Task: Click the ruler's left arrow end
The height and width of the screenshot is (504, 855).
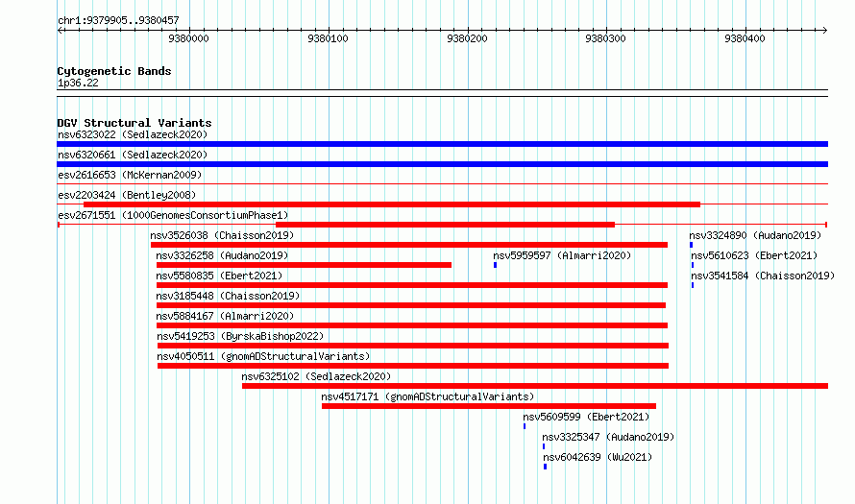Action: click(x=60, y=31)
